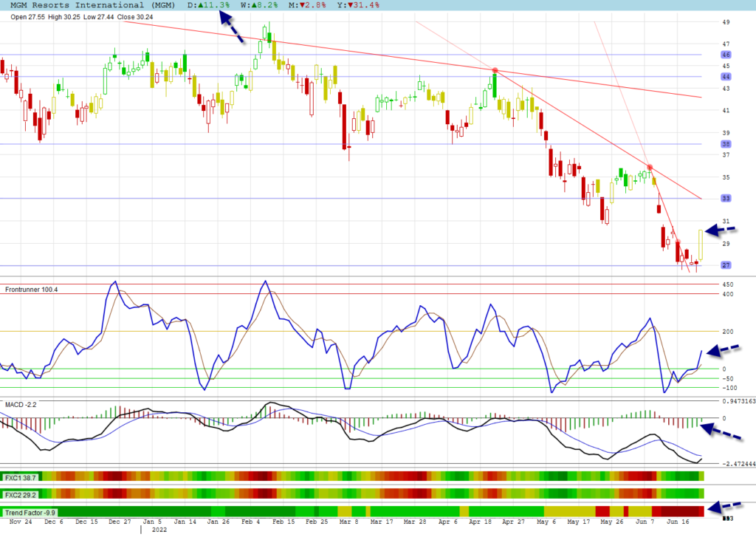Click the 450 level on Frontrunner axis
The image size is (756, 543).
(x=727, y=284)
